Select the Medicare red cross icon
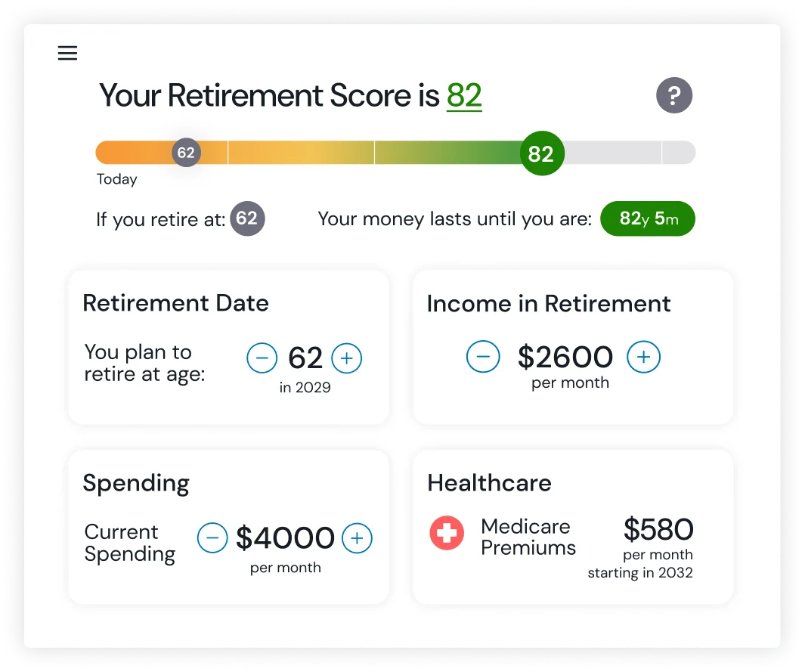The image size is (805, 672). [446, 533]
